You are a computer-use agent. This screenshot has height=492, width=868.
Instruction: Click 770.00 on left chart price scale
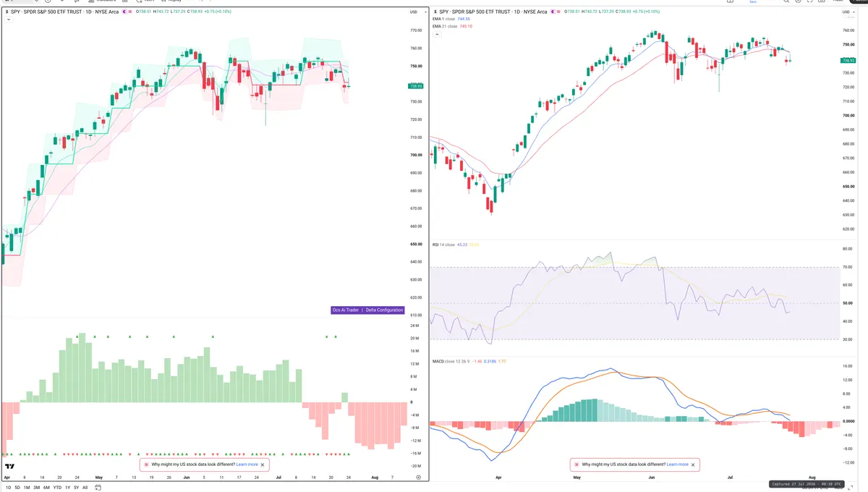point(416,30)
